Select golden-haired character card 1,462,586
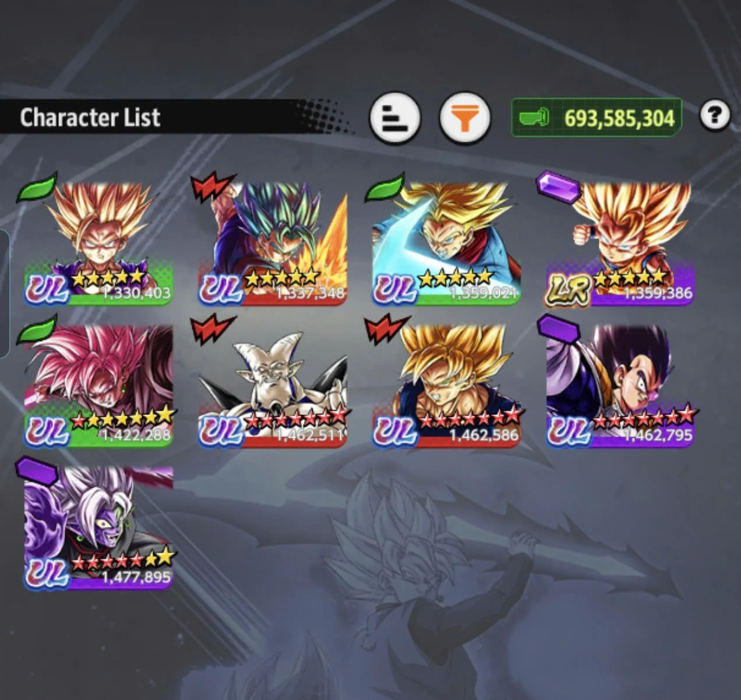 click(x=446, y=386)
